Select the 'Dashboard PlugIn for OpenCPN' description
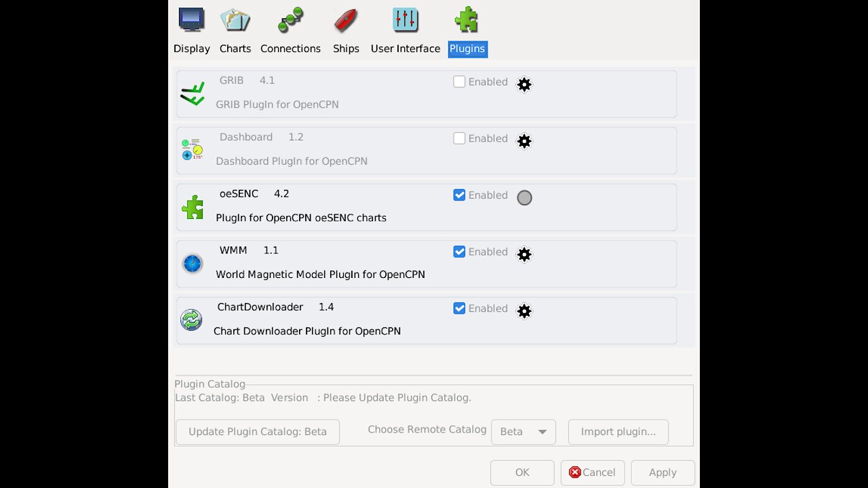 292,161
